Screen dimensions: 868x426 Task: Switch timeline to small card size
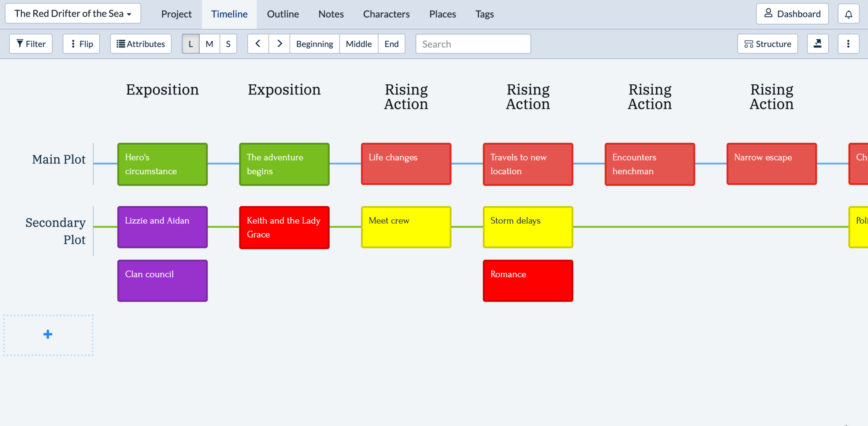(228, 44)
